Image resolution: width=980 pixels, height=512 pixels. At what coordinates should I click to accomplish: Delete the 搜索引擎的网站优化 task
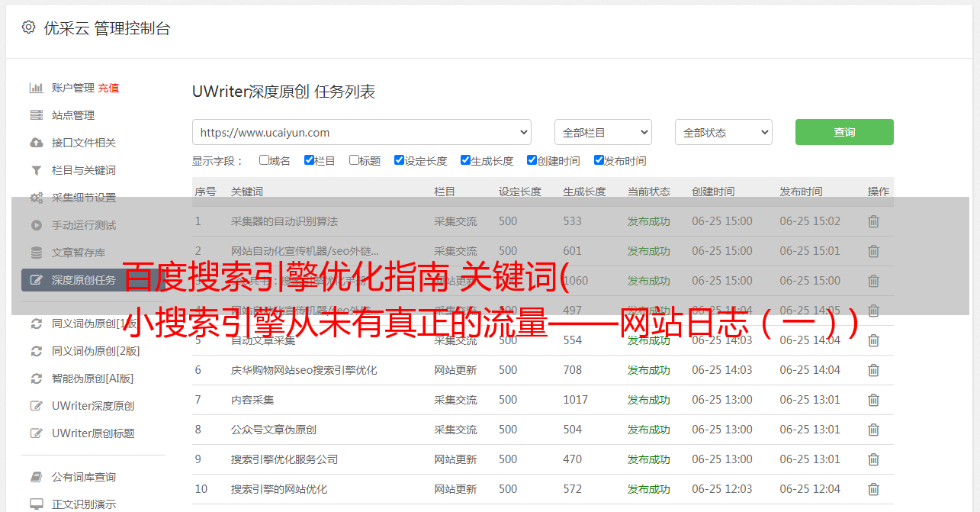(x=874, y=489)
